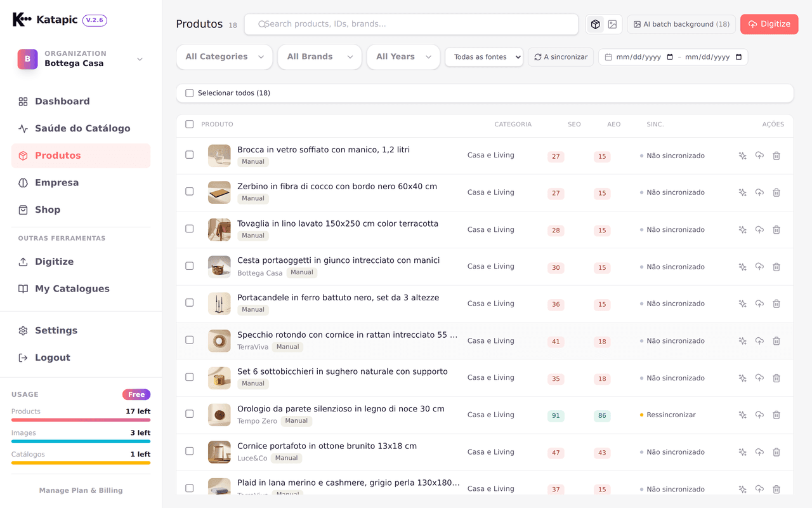Open Digitize under Outras Ferramentas
Screen dimensions: 812x508
point(81,262)
